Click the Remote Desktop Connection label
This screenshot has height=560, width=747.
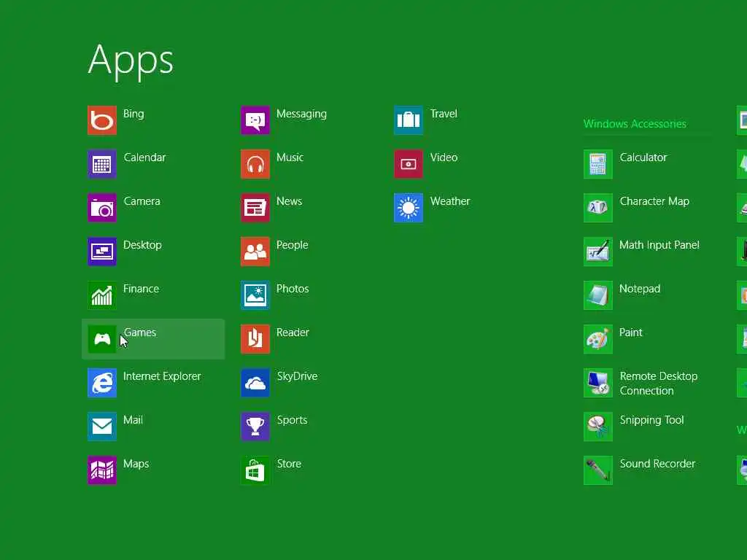[659, 384]
